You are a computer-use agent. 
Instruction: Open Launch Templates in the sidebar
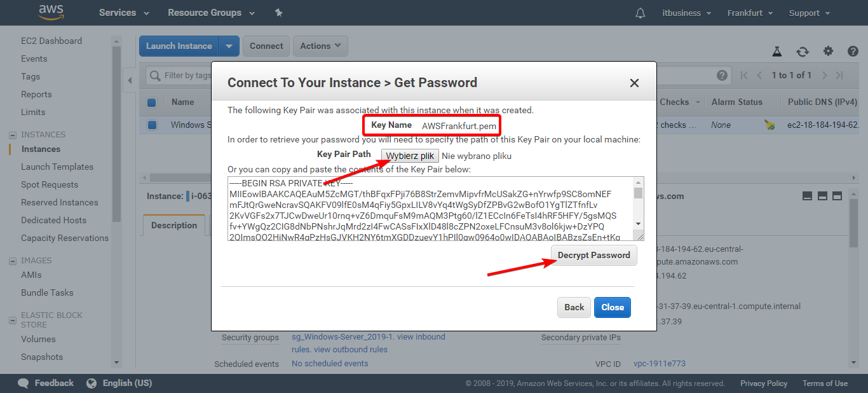pyautogui.click(x=57, y=167)
